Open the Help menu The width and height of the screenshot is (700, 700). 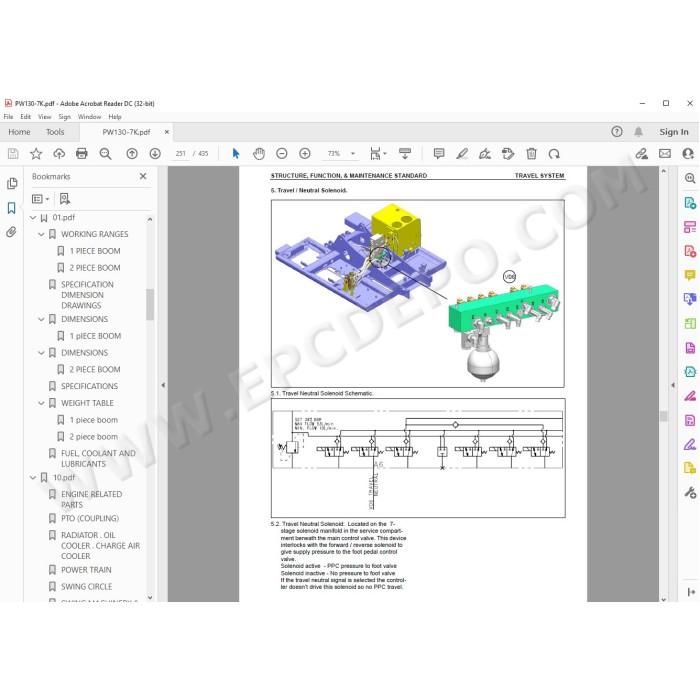(x=115, y=117)
